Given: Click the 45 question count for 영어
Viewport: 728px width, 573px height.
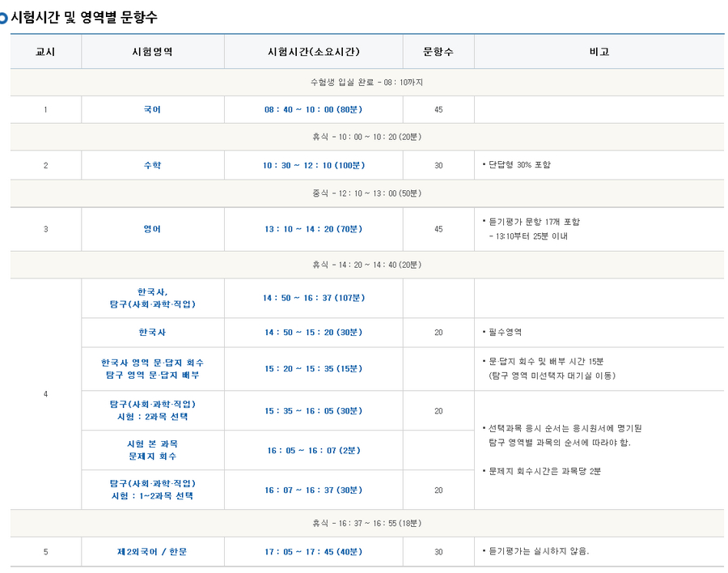Looking at the screenshot, I should (x=438, y=229).
